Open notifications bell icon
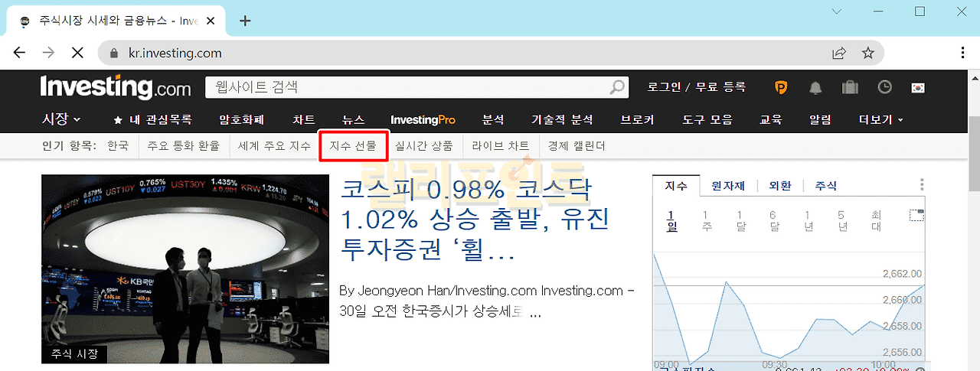980x371 pixels. 815,87
